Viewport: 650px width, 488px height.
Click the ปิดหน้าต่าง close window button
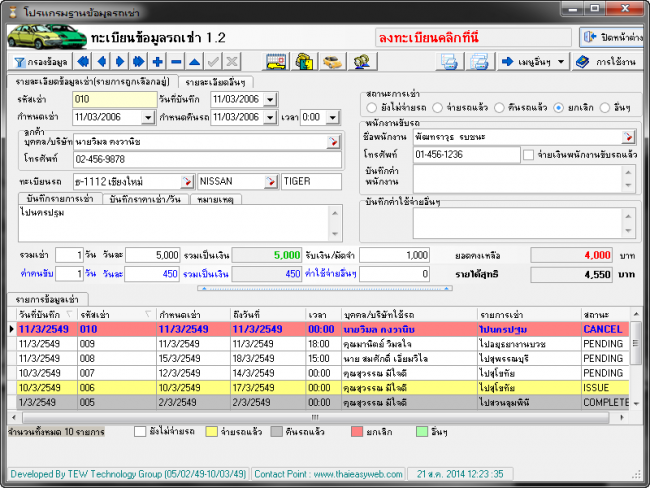tap(611, 37)
